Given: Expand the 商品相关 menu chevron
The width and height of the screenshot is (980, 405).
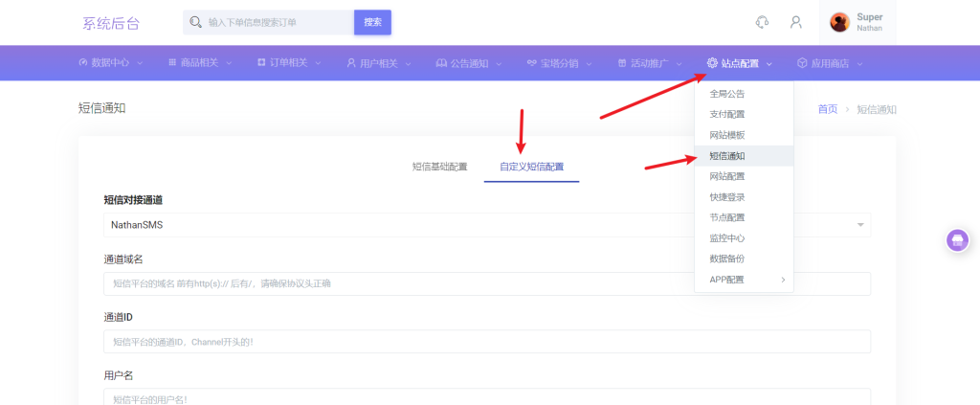Looking at the screenshot, I should click(229, 63).
